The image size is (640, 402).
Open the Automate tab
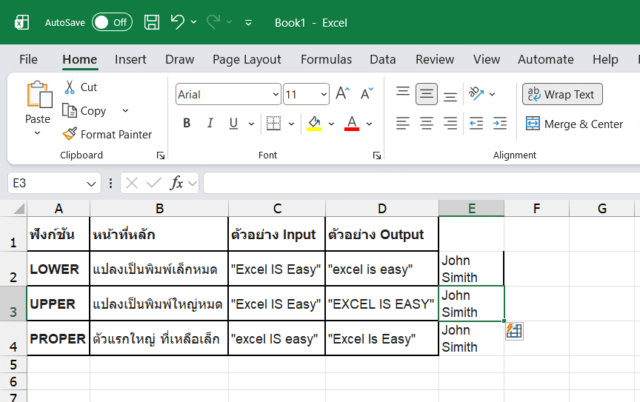(546, 60)
